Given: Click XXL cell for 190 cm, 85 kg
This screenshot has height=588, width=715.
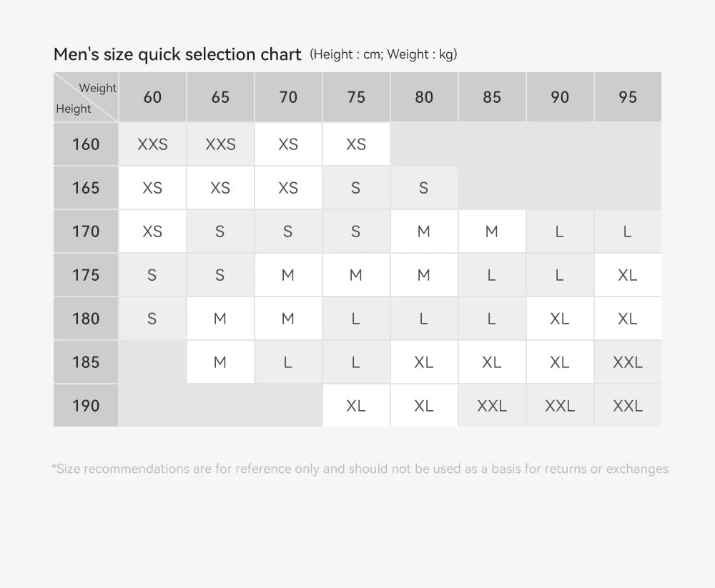Looking at the screenshot, I should tap(492, 406).
